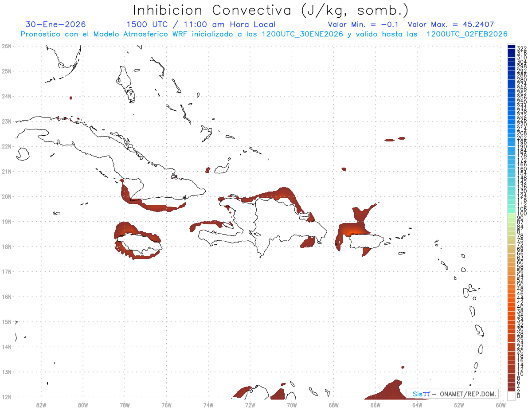Viewport: 532px width, 411px height.
Task: Click the title 'Inhibicion Convectiva (J/kg, somb.)'
Action: tap(270, 11)
